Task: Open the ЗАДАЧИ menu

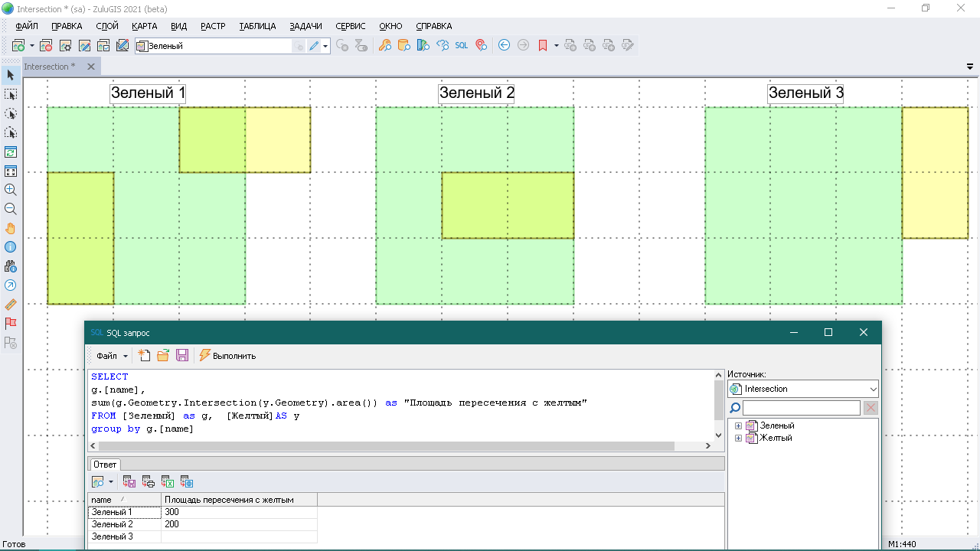Action: point(305,26)
